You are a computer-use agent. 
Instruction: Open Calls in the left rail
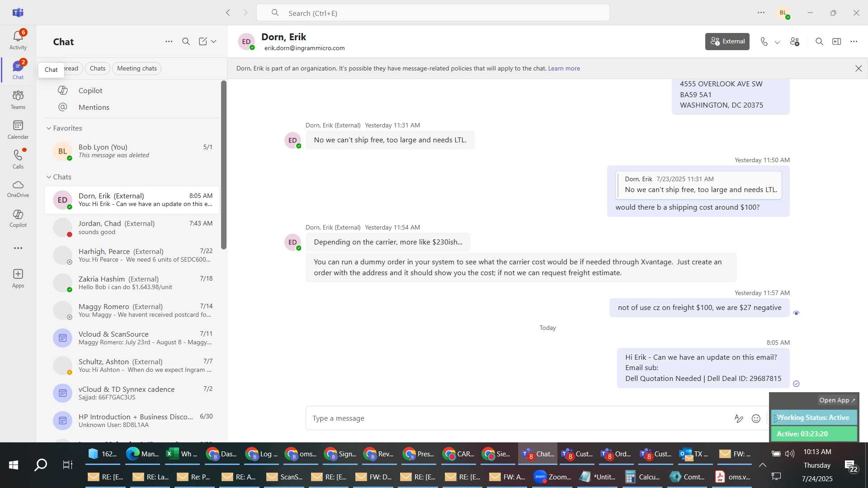point(18,159)
